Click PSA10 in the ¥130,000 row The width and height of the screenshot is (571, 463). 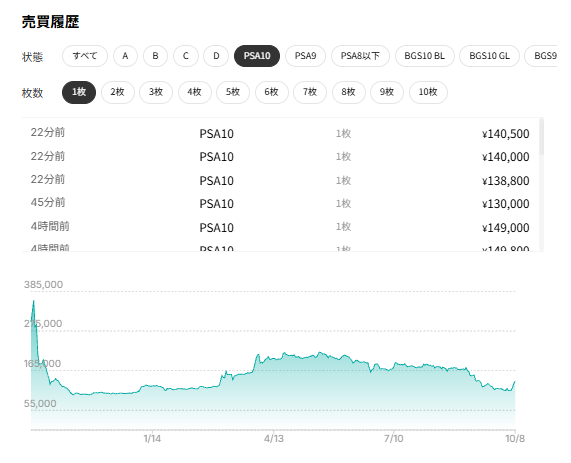tap(216, 204)
